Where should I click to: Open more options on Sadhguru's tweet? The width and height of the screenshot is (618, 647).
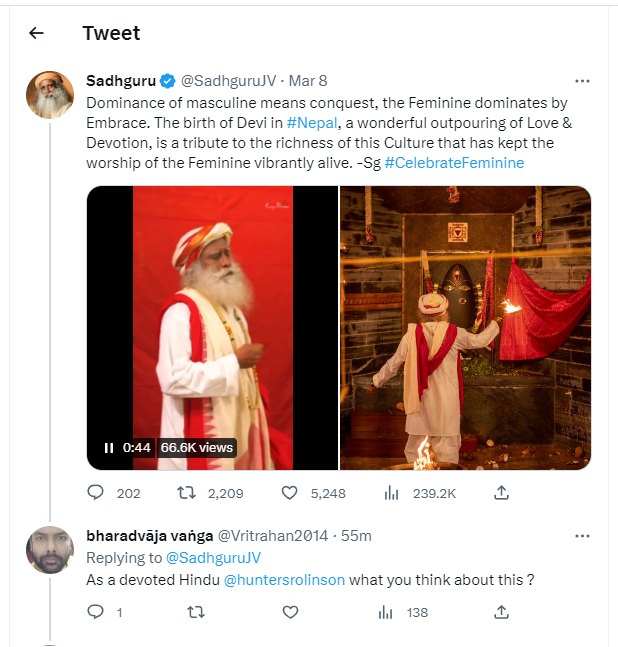click(x=582, y=80)
